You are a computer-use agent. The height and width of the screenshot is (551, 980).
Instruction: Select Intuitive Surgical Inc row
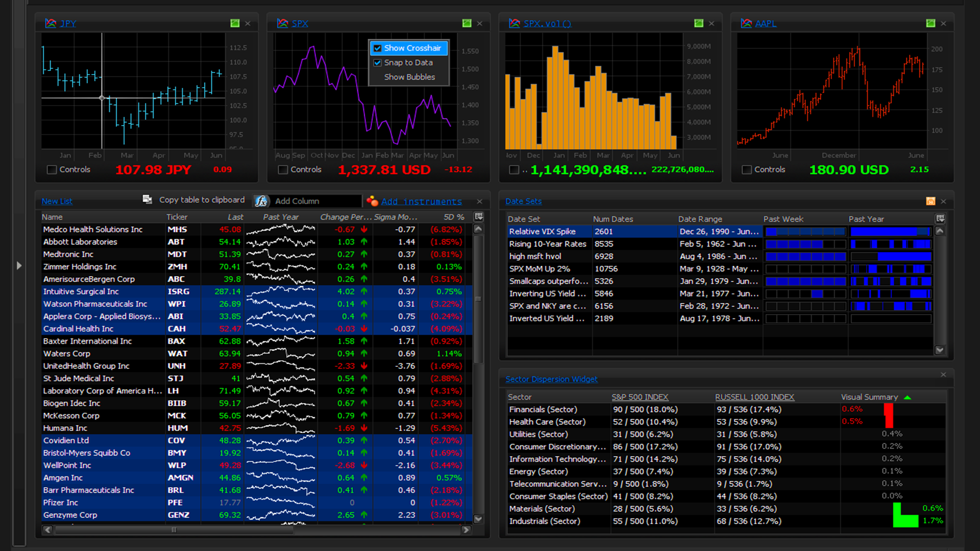[x=257, y=292]
